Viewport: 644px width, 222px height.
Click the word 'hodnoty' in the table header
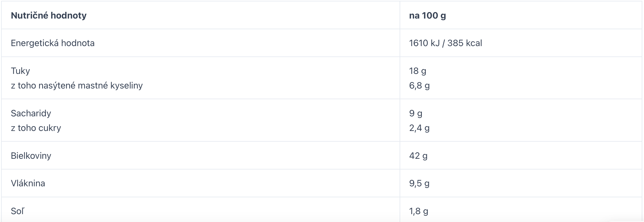68,15
